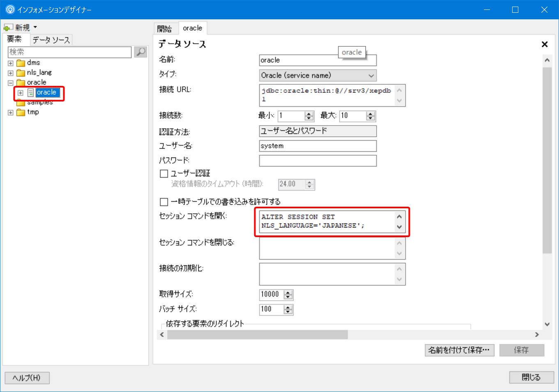Viewport: 559px width, 392px height.
Task: Enable 一時テーブルでの書き込みを許可する checkbox
Action: click(x=164, y=202)
